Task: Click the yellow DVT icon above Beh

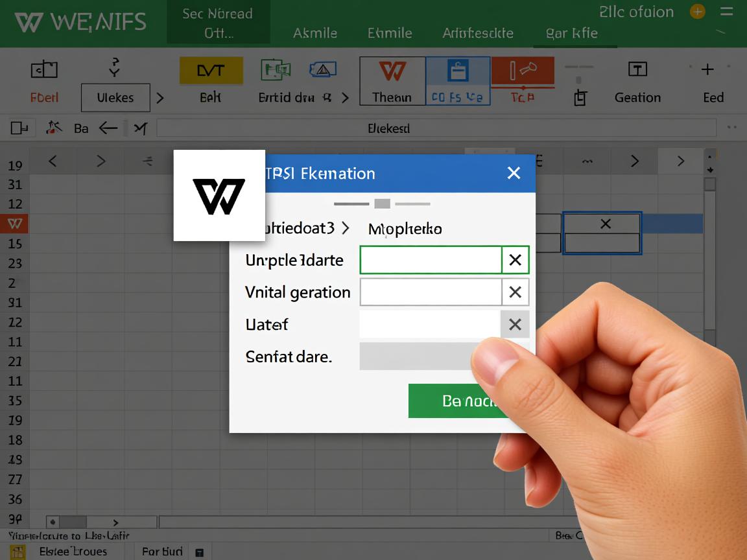Action: 211,70
